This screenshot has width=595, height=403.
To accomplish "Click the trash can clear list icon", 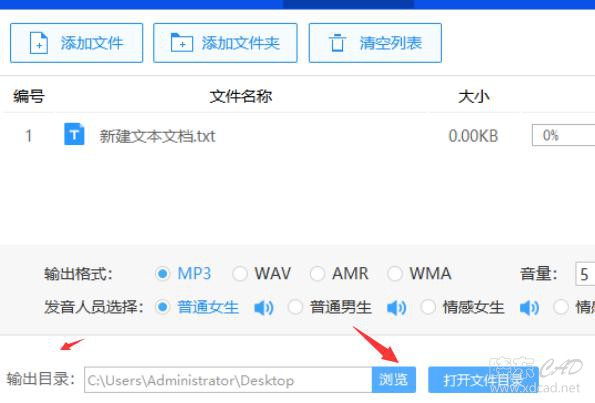I will point(337,43).
